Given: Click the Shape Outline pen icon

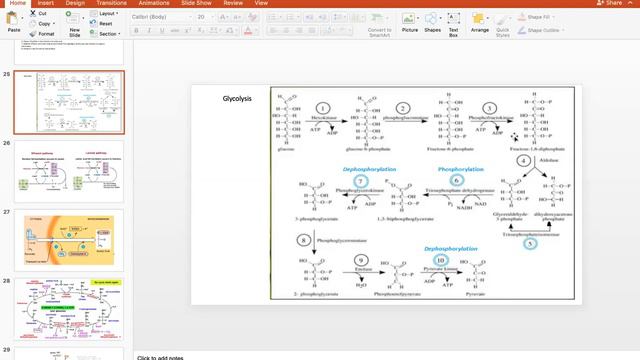Looking at the screenshot, I should 522,30.
